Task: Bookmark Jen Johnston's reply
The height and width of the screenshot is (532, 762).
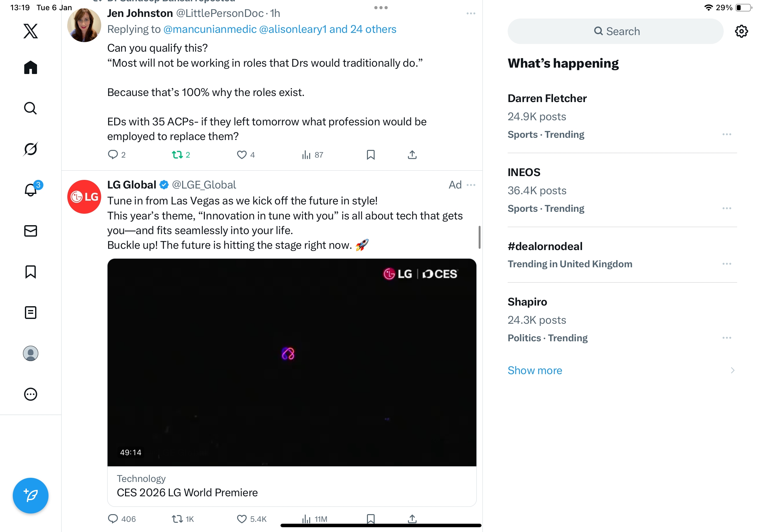Action: point(370,155)
